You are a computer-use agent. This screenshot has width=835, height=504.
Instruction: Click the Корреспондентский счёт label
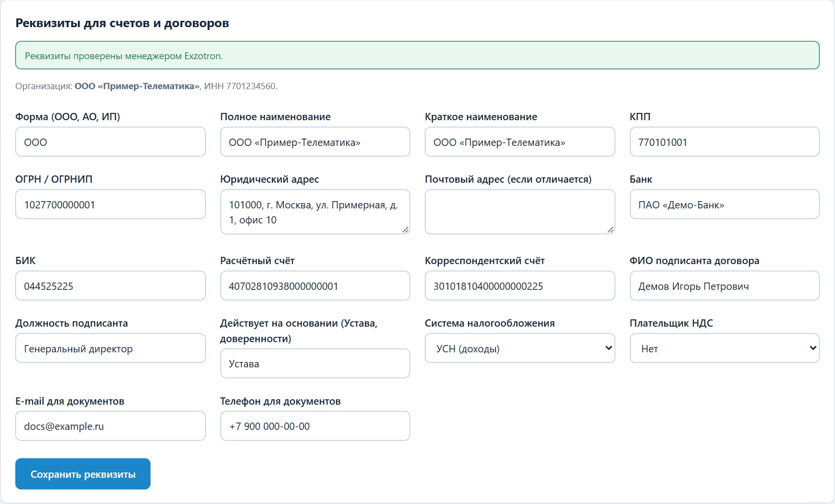pyautogui.click(x=485, y=261)
